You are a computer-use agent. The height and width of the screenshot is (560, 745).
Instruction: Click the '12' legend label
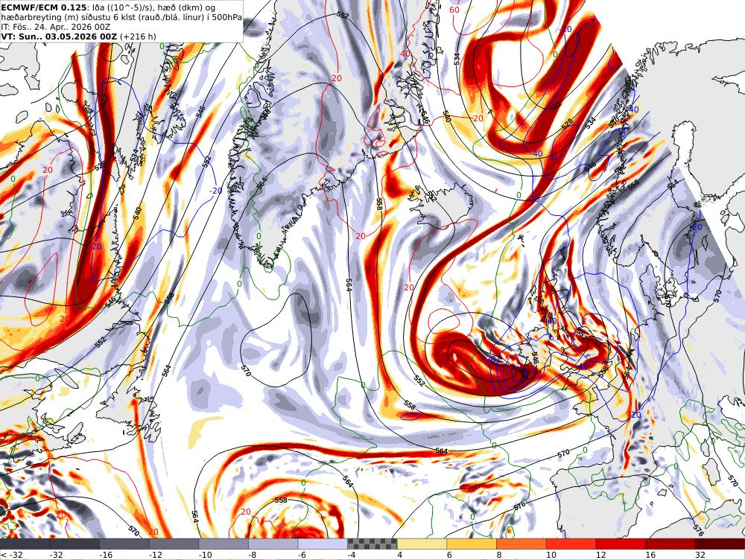601,555
